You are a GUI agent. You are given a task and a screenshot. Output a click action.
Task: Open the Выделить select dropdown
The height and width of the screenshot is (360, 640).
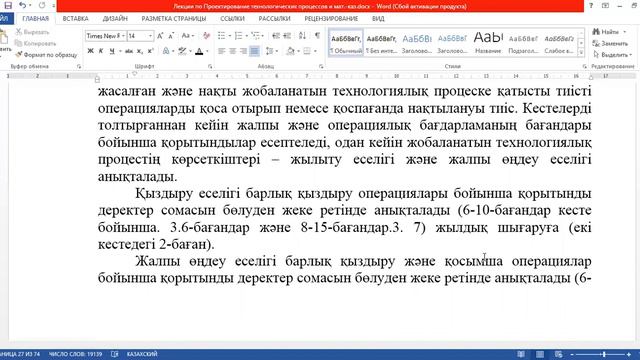pos(612,55)
